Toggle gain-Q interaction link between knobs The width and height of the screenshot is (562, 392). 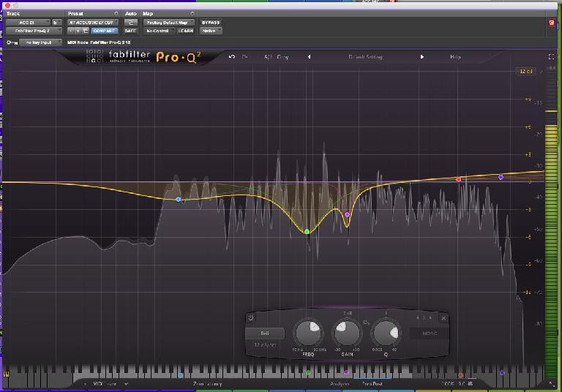[366, 323]
